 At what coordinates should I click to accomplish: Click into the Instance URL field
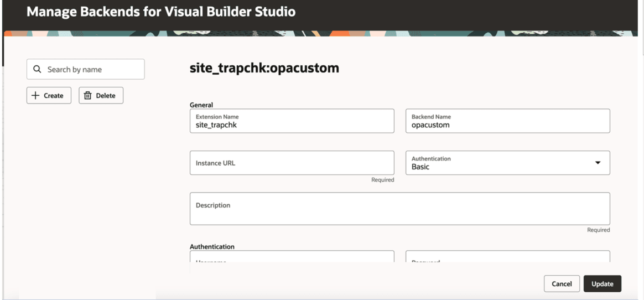coord(292,163)
